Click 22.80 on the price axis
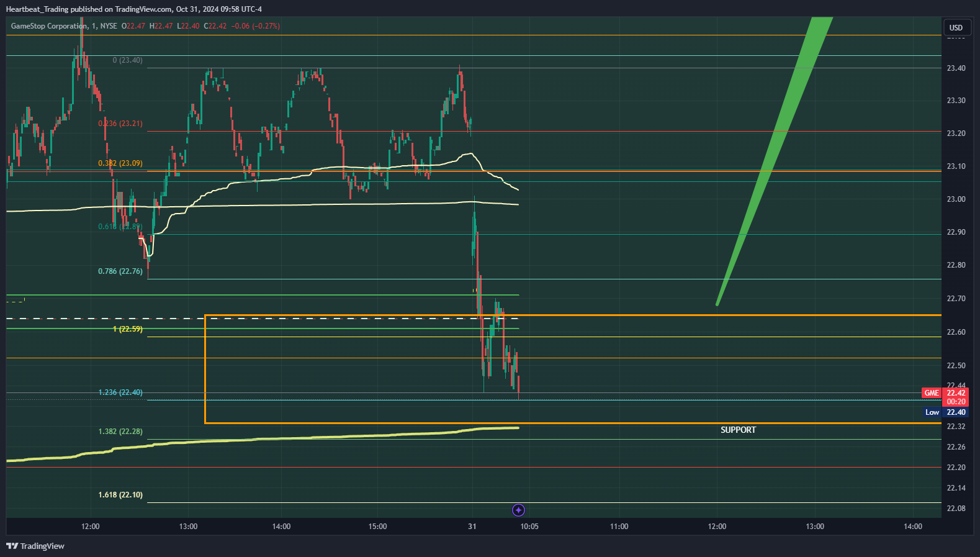This screenshot has height=557, width=980. tap(956, 265)
